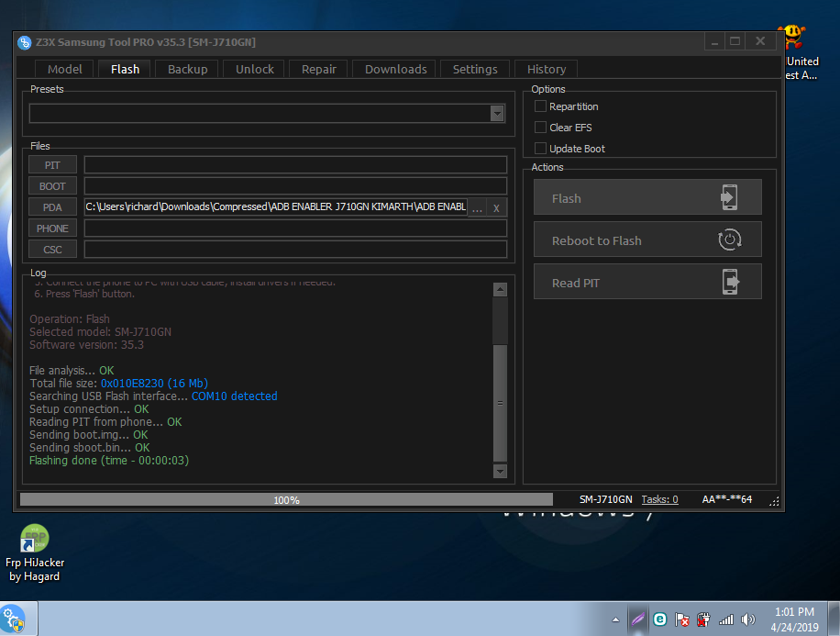Click 'Flashing done (time - 00:00:03)' log line
Screen dimensions: 840x636
[x=109, y=461]
